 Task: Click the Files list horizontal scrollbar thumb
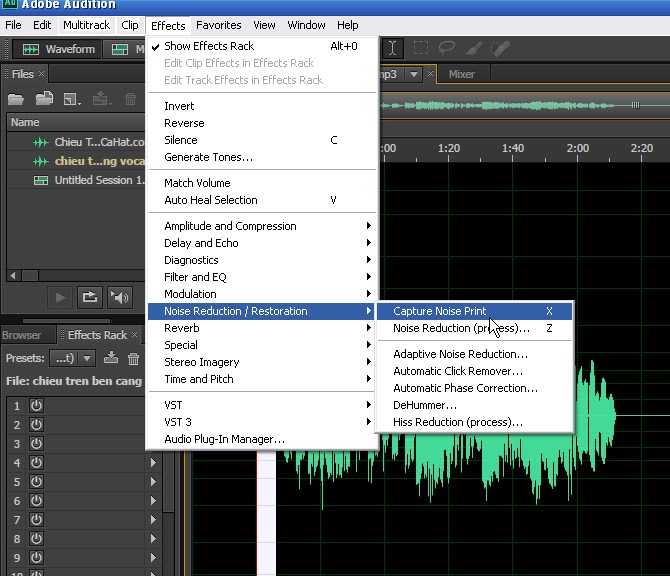tap(30, 276)
